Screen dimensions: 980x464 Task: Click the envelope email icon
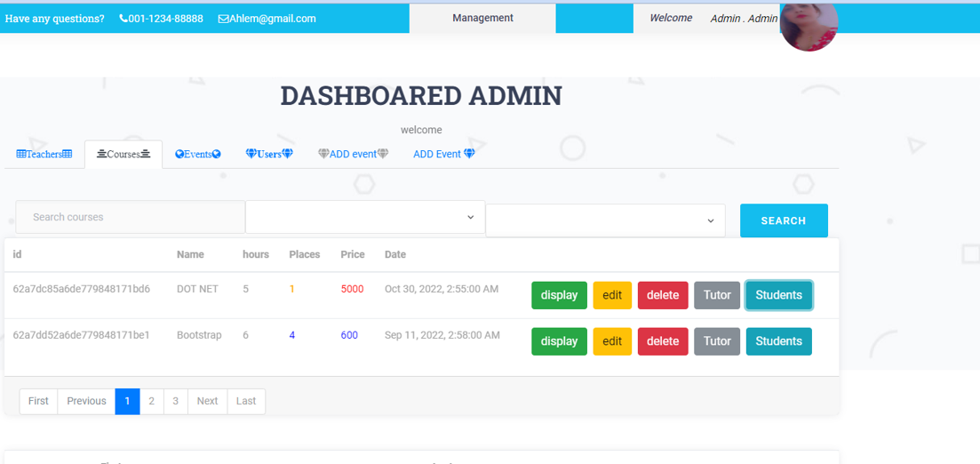tap(223, 19)
